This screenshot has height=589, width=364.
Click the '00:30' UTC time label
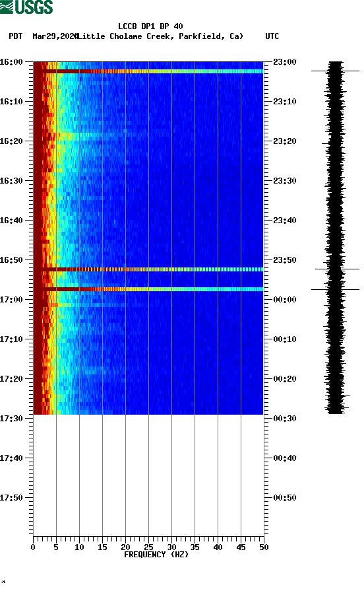285,419
